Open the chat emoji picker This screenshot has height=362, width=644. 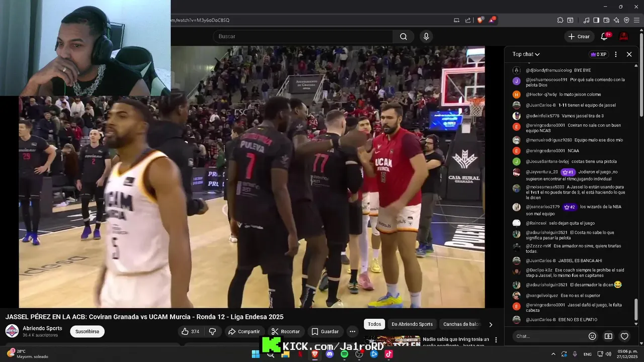(592, 336)
